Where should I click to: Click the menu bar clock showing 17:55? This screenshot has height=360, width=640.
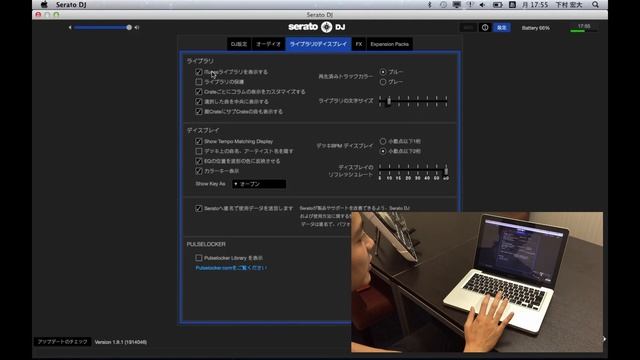click(x=535, y=4)
